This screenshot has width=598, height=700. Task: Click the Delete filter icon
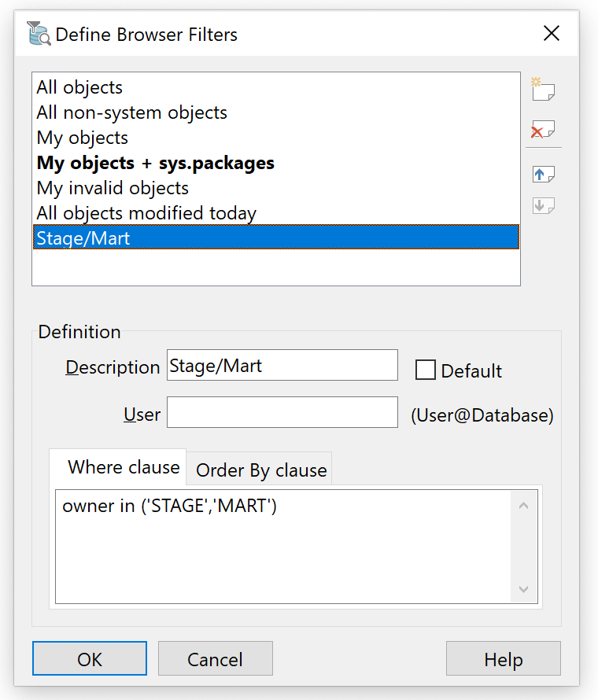(543, 130)
